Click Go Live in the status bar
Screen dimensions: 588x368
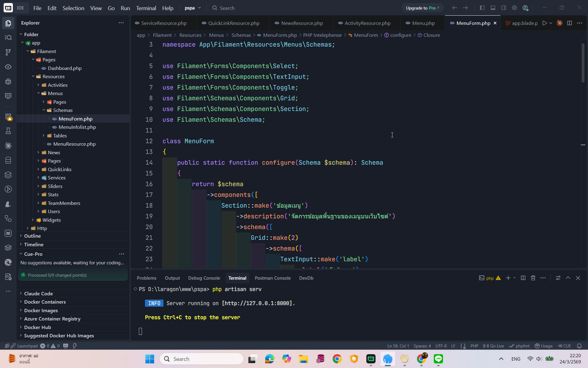pos(494,346)
